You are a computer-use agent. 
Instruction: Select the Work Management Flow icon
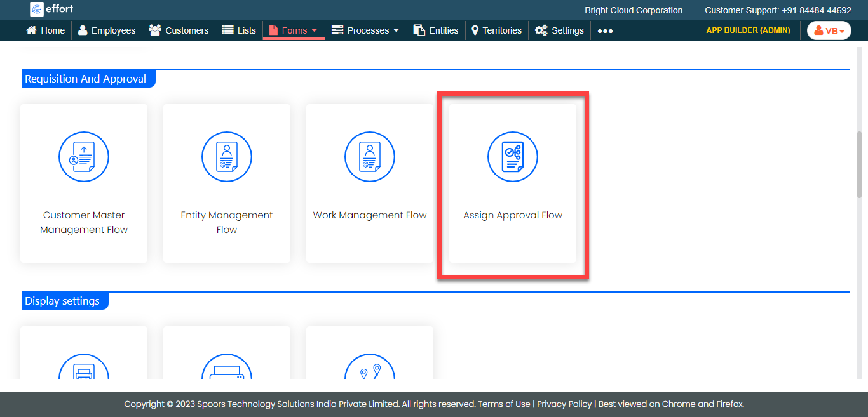pos(370,157)
